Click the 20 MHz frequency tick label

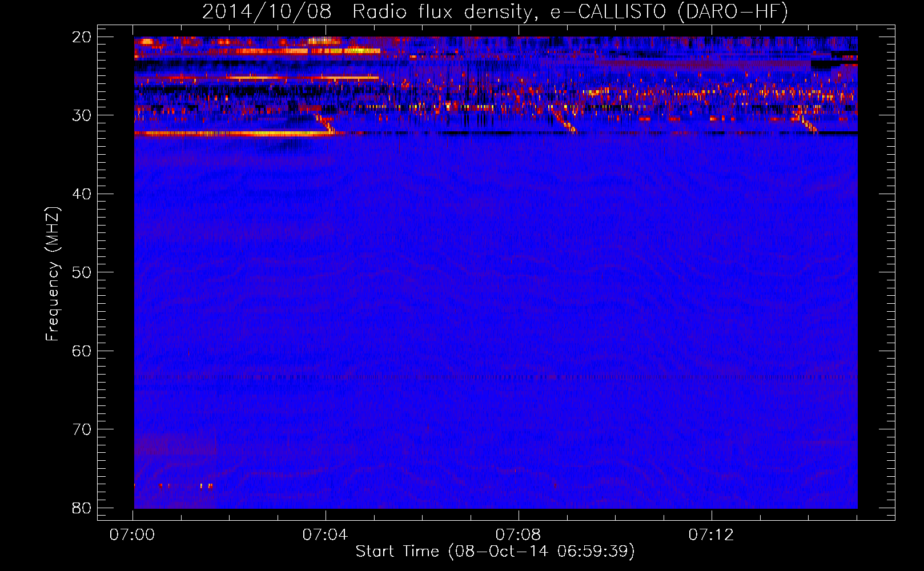(x=82, y=37)
